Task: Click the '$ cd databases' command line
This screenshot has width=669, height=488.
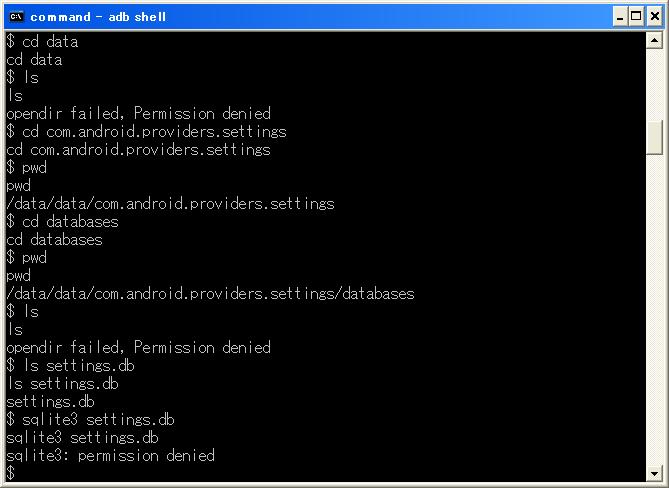Action: (x=62, y=221)
